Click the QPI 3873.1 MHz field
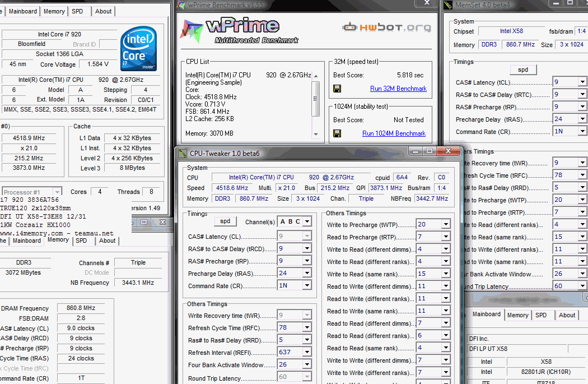This screenshot has height=384, width=588. tap(385, 188)
